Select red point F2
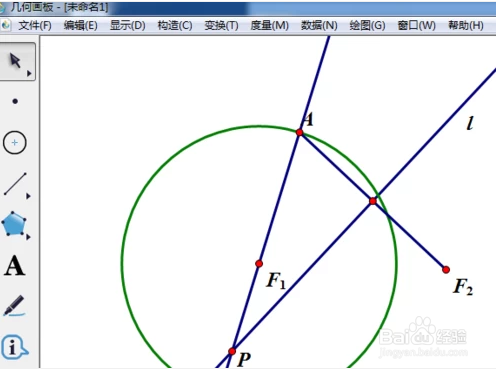496x370 pixels. 446,270
